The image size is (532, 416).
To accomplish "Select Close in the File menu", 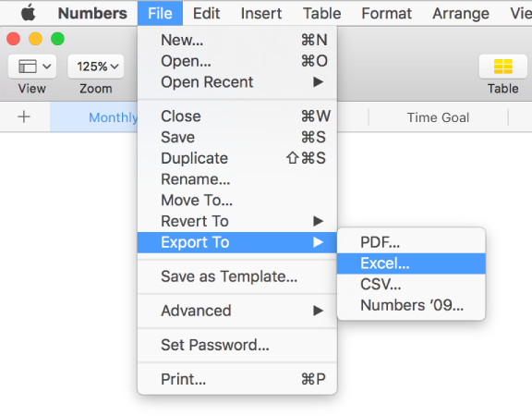I will pyautogui.click(x=237, y=116).
